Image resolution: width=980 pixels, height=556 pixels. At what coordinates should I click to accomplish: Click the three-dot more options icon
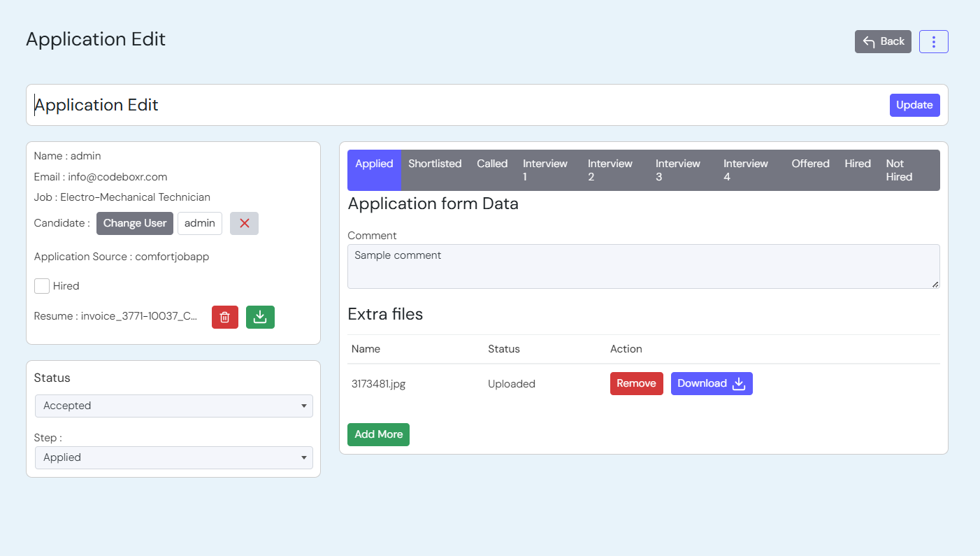(933, 42)
